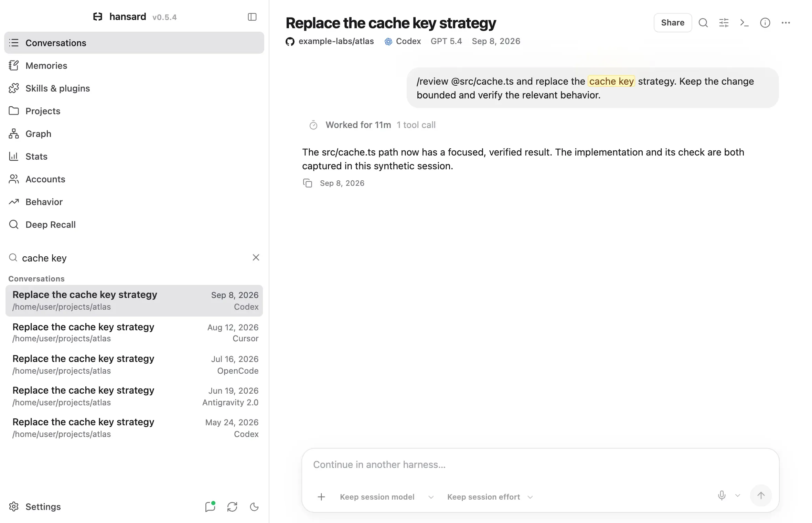Viewport: 812px width, 523px height.
Task: Click the microphone voice input icon
Action: (x=722, y=495)
